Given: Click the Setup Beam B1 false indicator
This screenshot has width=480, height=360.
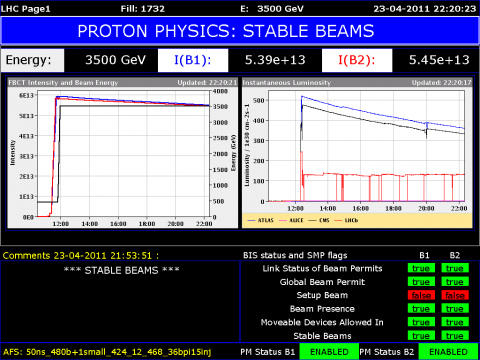Looking at the screenshot, I should (x=421, y=295).
